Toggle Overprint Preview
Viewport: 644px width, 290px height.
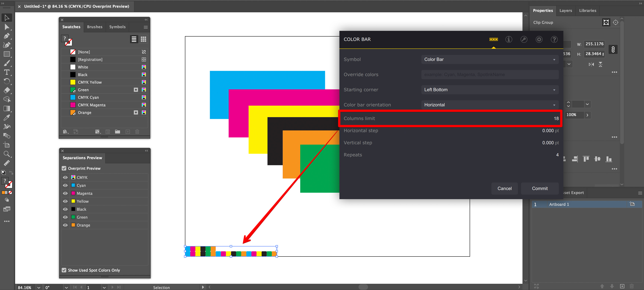(x=64, y=168)
